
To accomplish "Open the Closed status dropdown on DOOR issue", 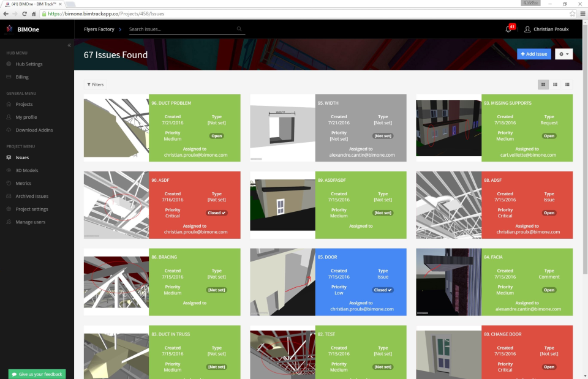I will tap(382, 290).
